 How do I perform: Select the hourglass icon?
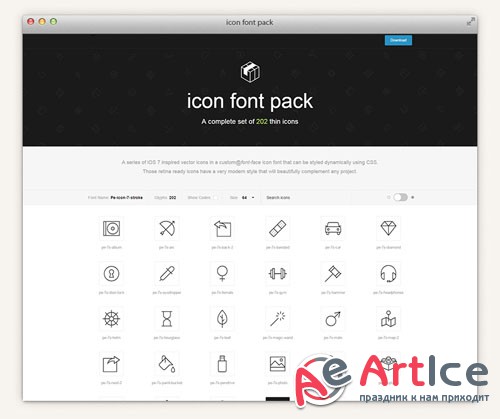[x=167, y=319]
